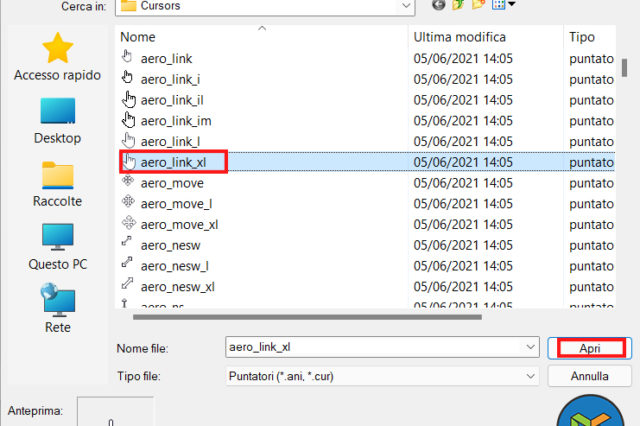The height and width of the screenshot is (426, 640).
Task: Select the aero_link_im file icon
Action: pos(129,120)
